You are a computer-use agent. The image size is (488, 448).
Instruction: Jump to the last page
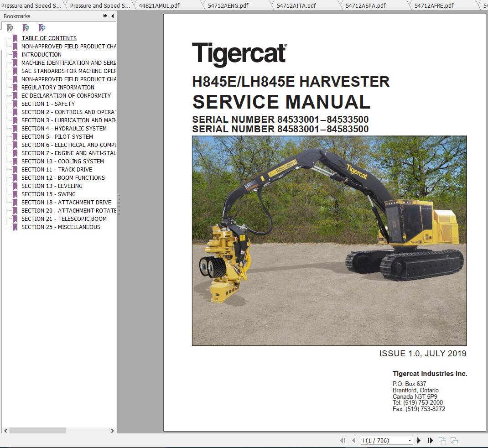point(430,440)
